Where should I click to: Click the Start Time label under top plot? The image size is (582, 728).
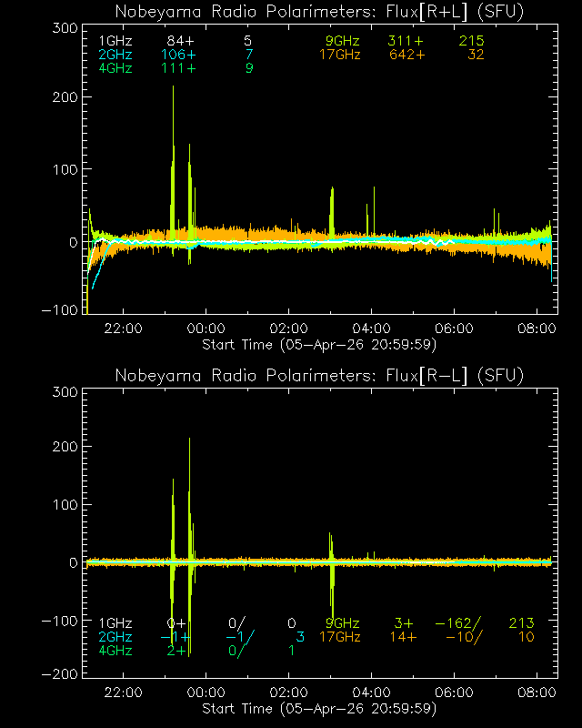[x=319, y=344]
